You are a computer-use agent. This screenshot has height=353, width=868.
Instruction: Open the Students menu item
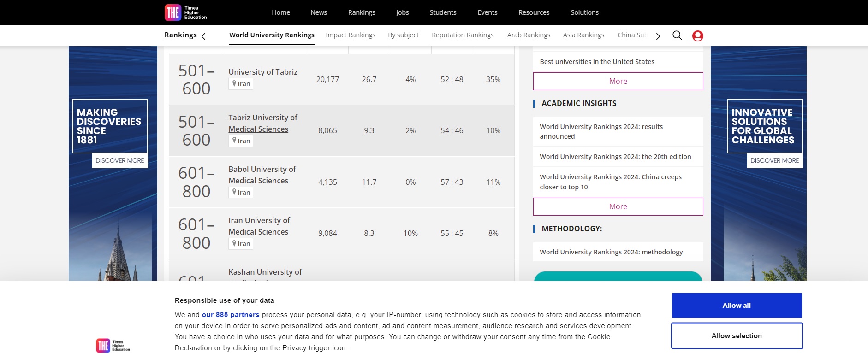pyautogui.click(x=442, y=12)
